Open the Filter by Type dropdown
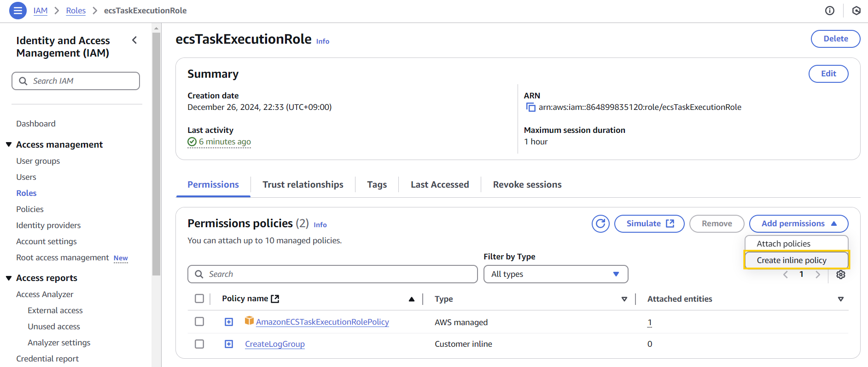Screen dimensions: 868x367 click(x=555, y=274)
